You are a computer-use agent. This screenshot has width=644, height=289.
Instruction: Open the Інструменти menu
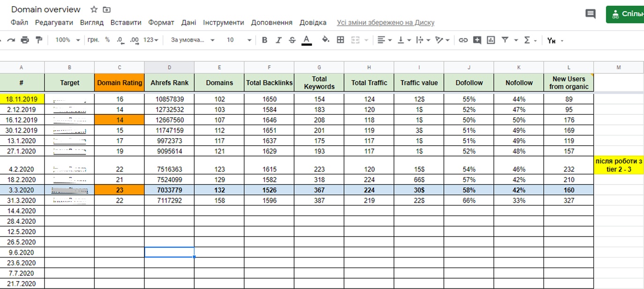[x=223, y=22]
